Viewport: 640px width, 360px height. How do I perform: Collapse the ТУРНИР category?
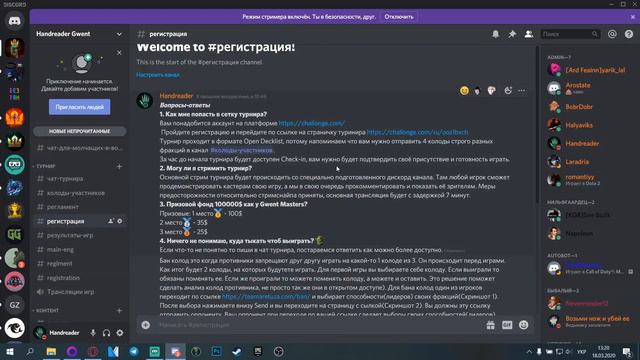click(x=46, y=166)
